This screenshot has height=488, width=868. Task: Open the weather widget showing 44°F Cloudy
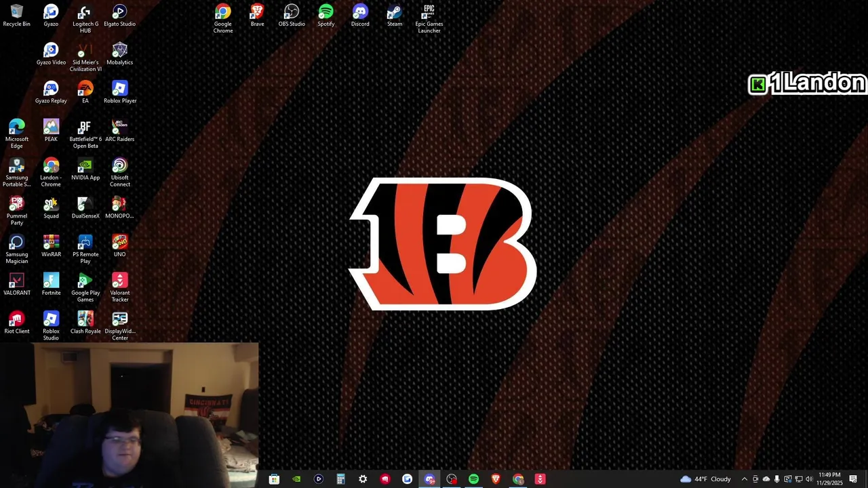[x=706, y=479]
